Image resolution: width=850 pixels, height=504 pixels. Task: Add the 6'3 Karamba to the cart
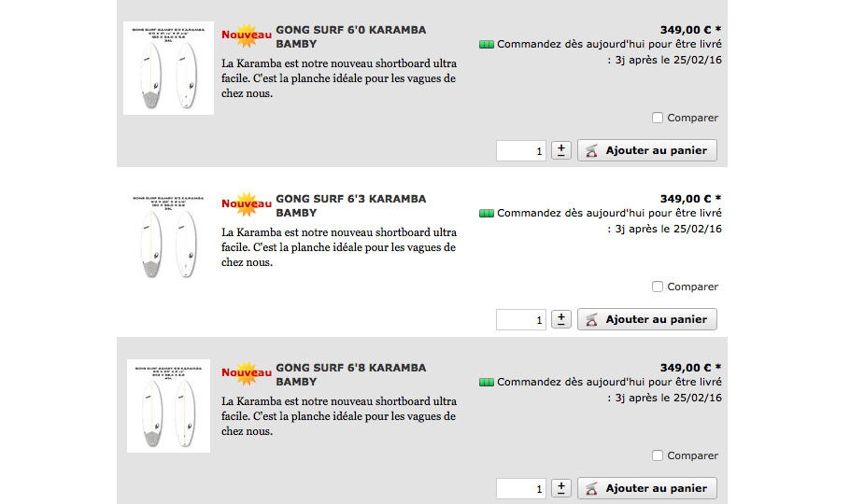(x=647, y=319)
